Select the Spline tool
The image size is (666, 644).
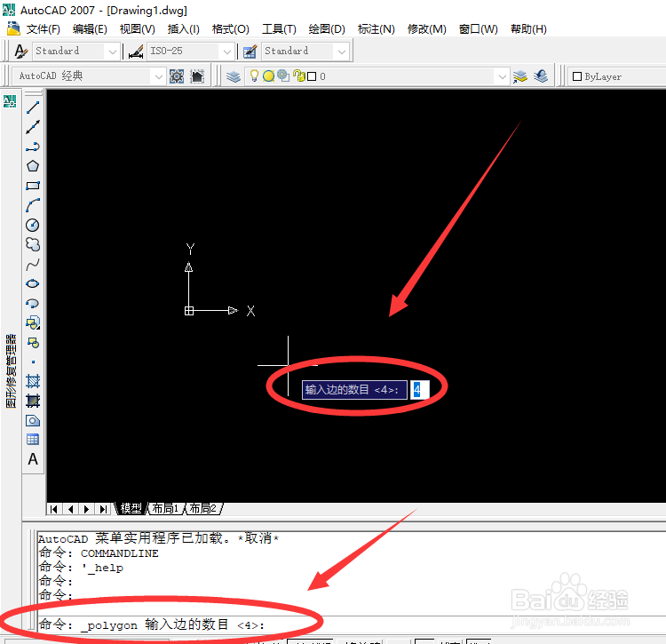coord(33,264)
